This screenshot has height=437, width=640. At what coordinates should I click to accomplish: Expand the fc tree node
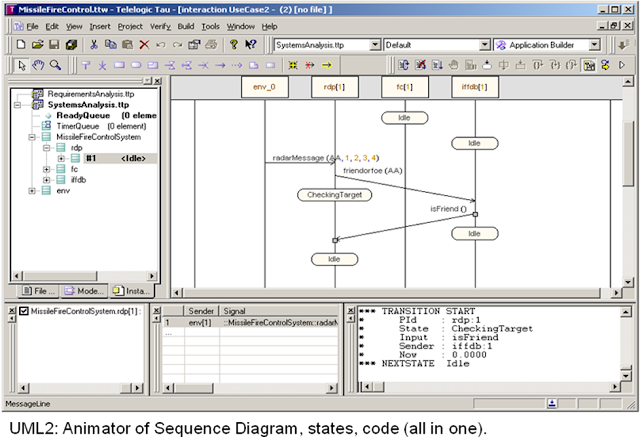(x=47, y=169)
